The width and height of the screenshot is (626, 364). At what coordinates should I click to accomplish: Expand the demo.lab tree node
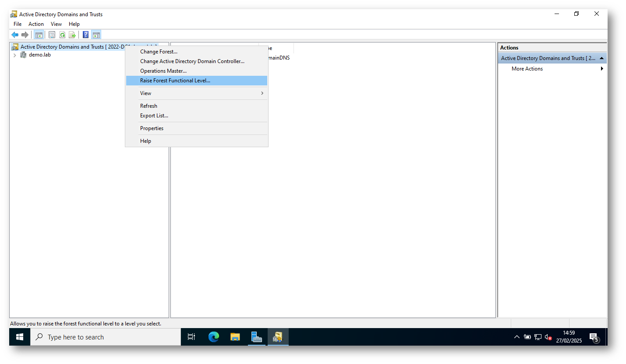tap(14, 55)
